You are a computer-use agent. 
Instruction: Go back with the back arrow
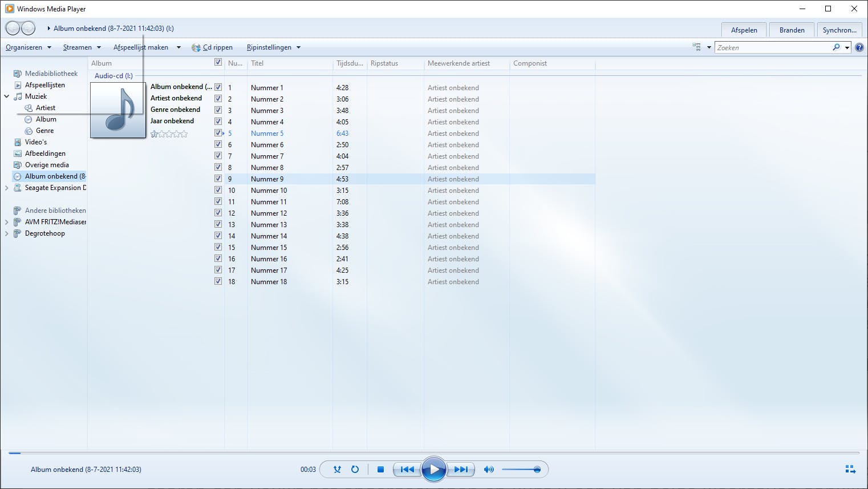(x=12, y=28)
